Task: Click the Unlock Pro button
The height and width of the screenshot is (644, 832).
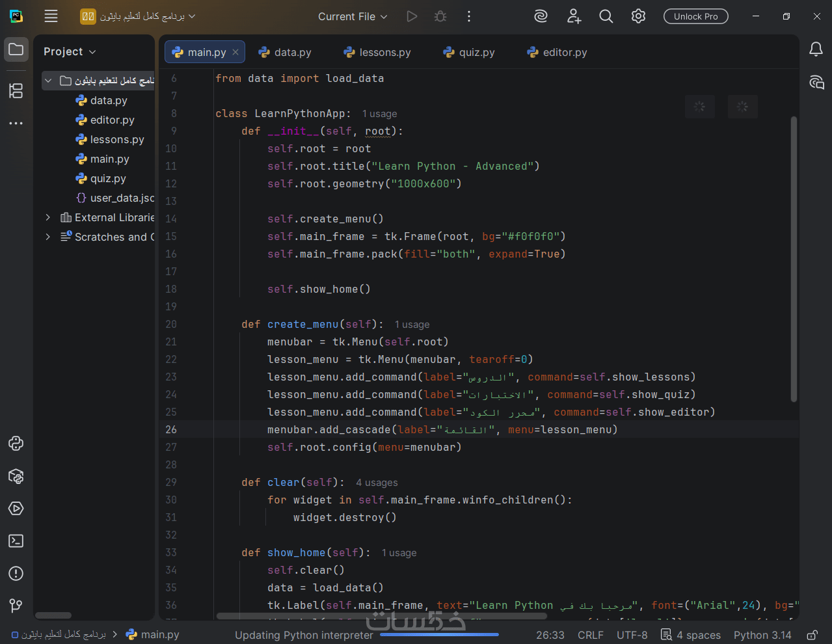Action: [x=695, y=16]
